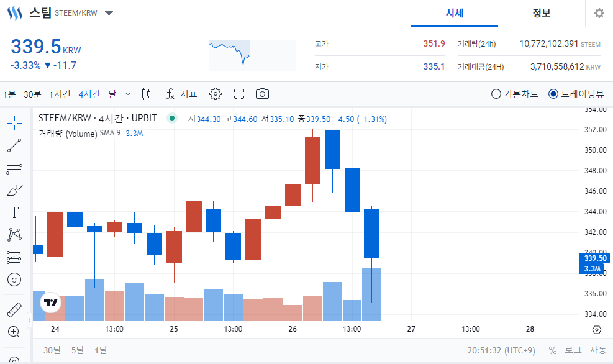Toggle percent scale mode
Viewport: 613px width, 364px height.
552,350
